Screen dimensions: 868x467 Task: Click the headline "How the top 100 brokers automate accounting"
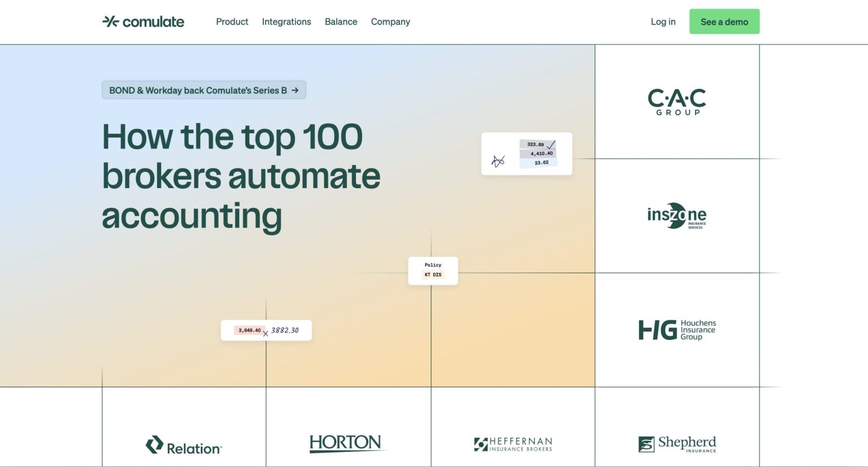click(241, 177)
